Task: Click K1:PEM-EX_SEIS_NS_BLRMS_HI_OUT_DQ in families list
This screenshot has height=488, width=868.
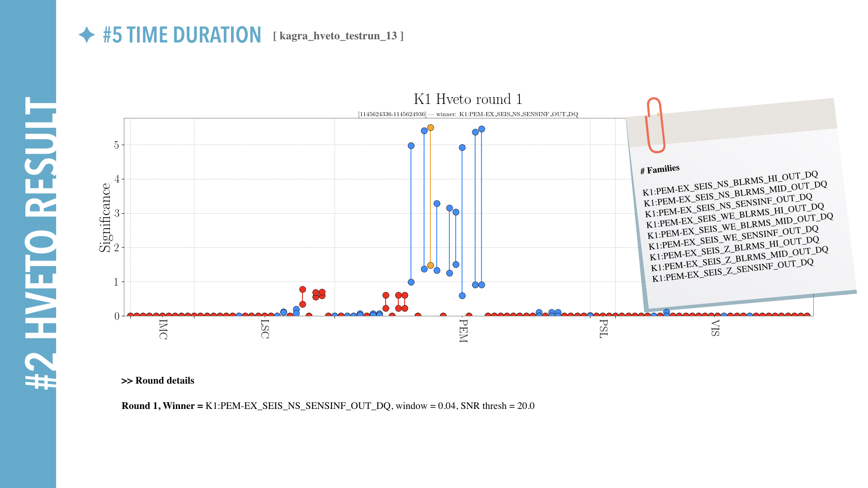Action: coord(730,183)
